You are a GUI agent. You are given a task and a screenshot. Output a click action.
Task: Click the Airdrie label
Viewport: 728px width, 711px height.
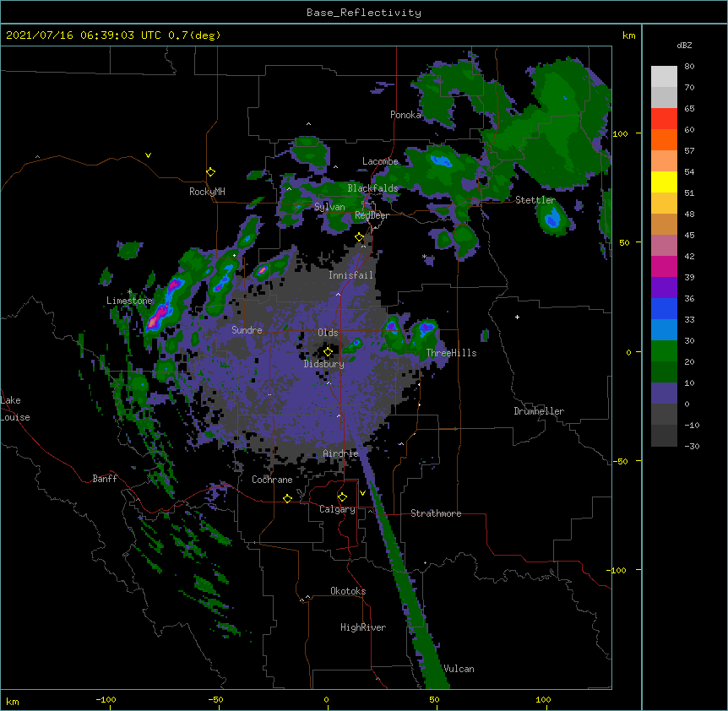[341, 453]
